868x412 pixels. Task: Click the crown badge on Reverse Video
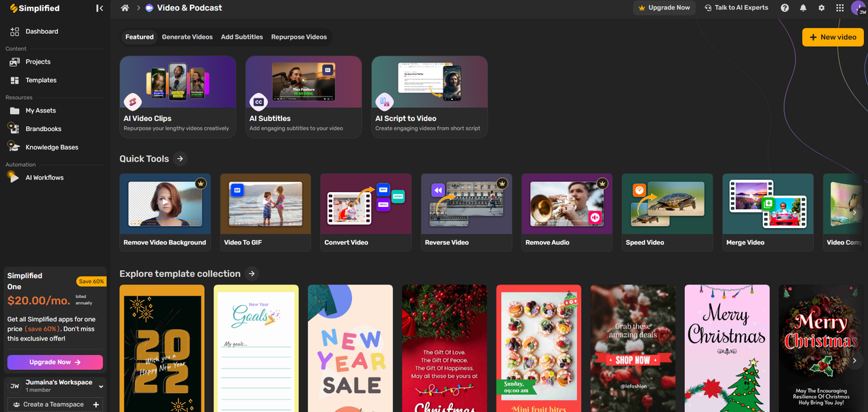501,183
